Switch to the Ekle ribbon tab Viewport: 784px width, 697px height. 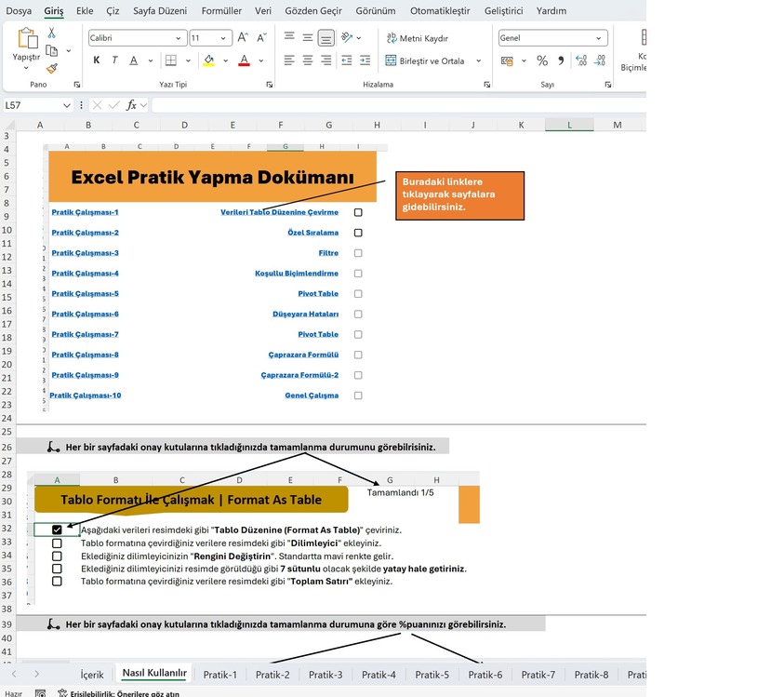pos(85,10)
